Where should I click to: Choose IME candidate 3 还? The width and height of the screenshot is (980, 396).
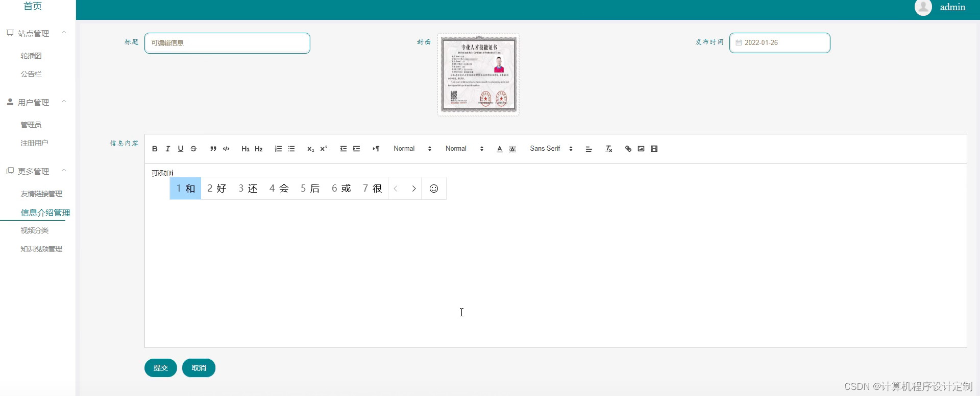[x=248, y=189]
